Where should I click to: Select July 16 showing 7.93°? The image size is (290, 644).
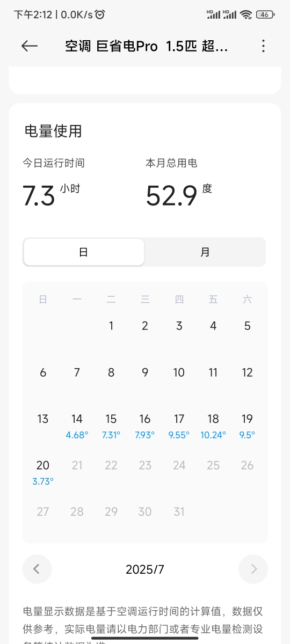(145, 426)
